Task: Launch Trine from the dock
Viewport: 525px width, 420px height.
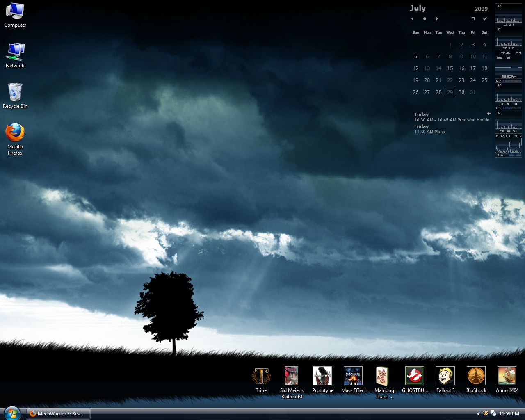Action: coord(261,376)
